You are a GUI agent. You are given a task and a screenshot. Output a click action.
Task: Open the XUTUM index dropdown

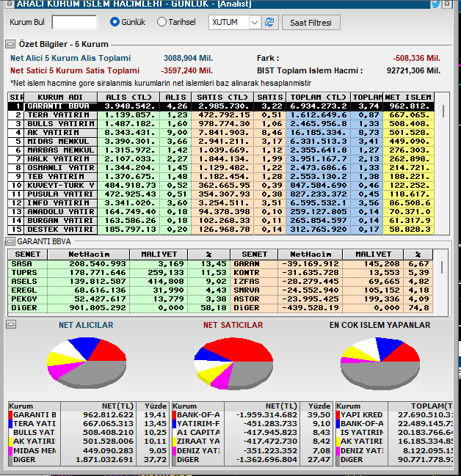point(254,23)
